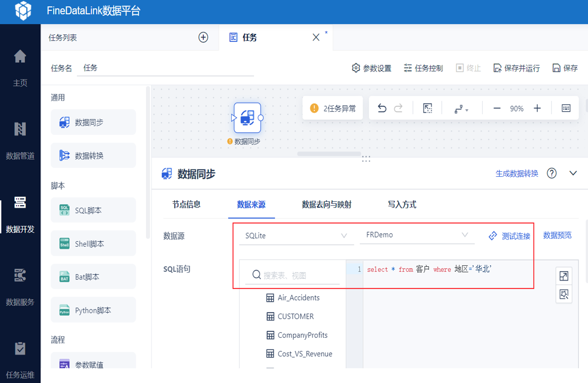Add 数据同步 node from palette
The width and height of the screenshot is (588, 383).
(x=93, y=122)
